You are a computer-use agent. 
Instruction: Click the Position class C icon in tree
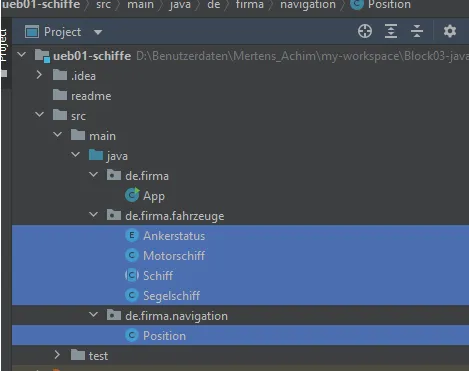pos(132,335)
